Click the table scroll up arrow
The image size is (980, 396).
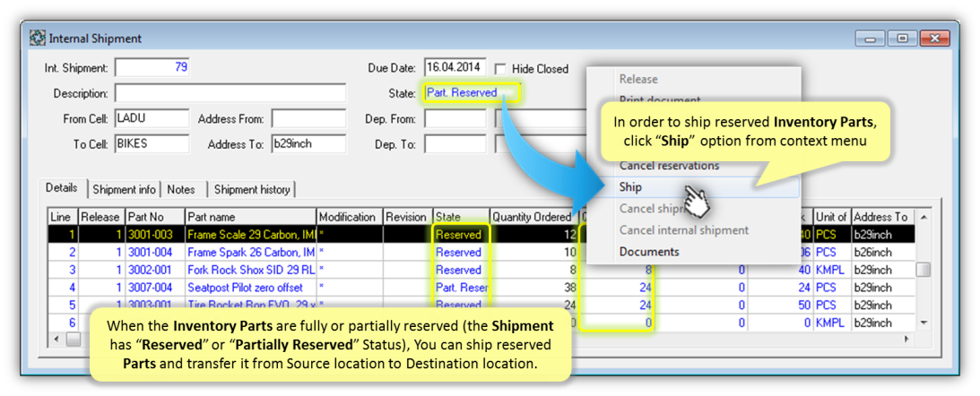[x=924, y=218]
